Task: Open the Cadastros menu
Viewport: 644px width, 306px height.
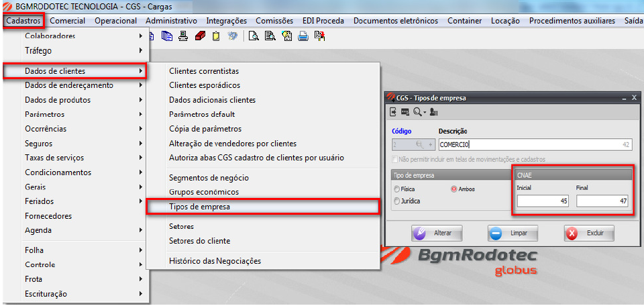Action: point(24,21)
